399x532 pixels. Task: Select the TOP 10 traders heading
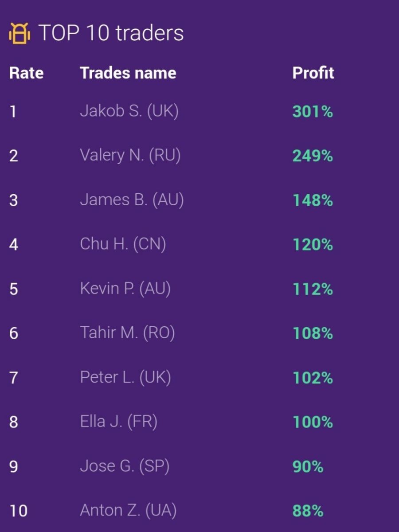(x=111, y=33)
